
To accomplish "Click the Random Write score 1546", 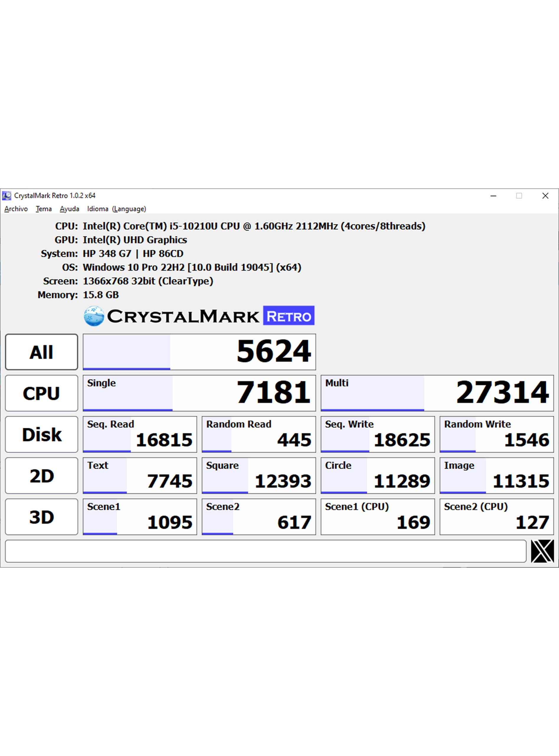I will click(497, 434).
